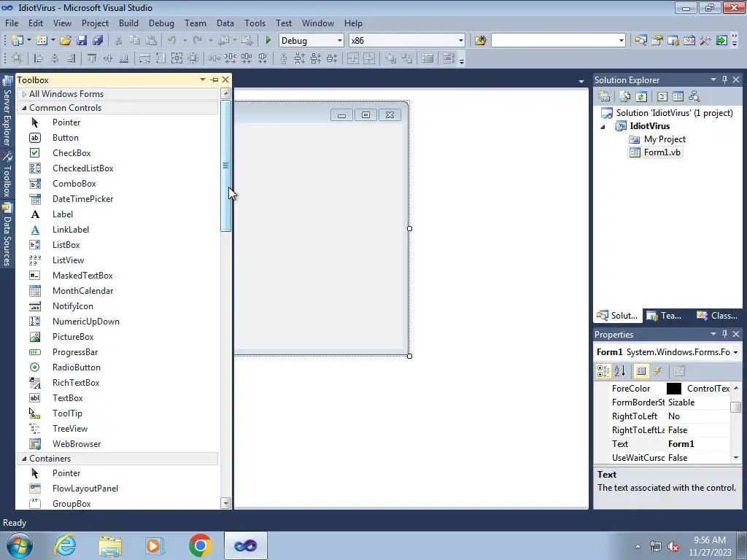The image size is (747, 560).
Task: Open the Form1 object selector dropdown in Properties
Action: coord(735,352)
